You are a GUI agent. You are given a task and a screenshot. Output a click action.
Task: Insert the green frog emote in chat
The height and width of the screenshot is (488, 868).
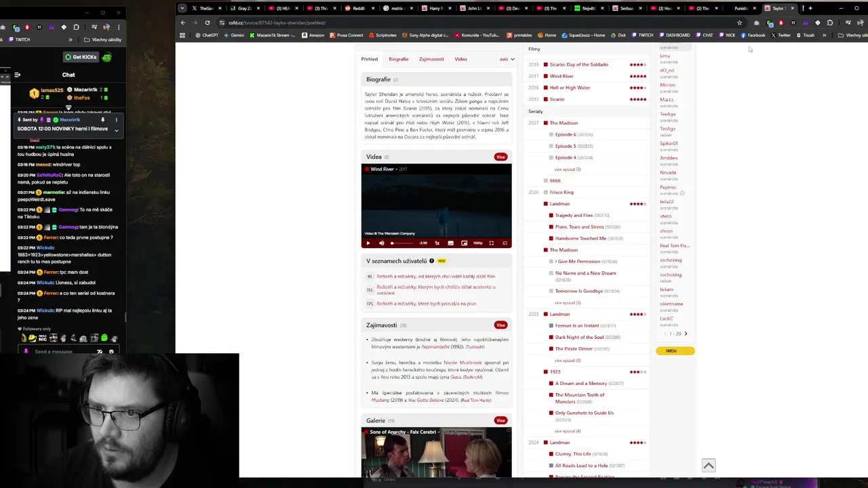(x=104, y=338)
